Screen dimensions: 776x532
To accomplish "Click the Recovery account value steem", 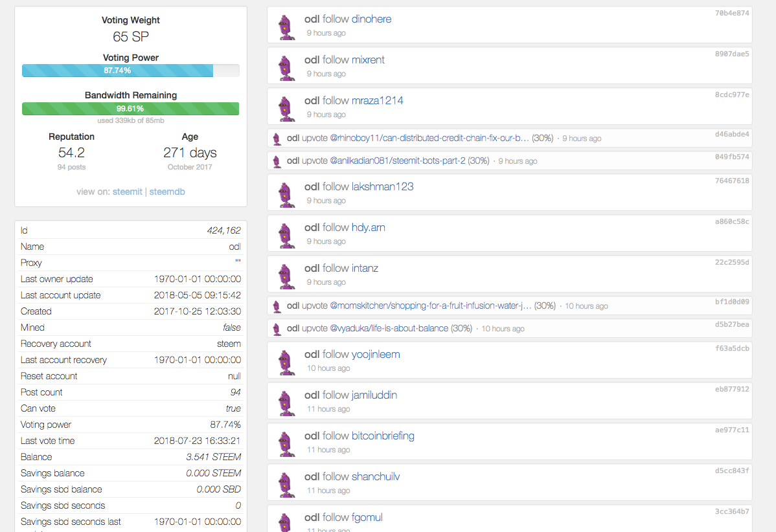I will pos(229,344).
